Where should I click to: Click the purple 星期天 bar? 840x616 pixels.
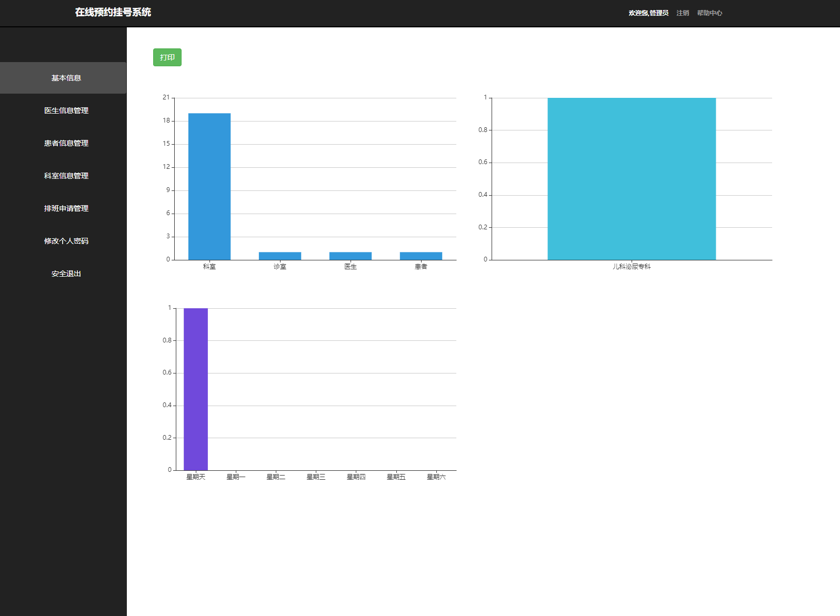(x=195, y=389)
